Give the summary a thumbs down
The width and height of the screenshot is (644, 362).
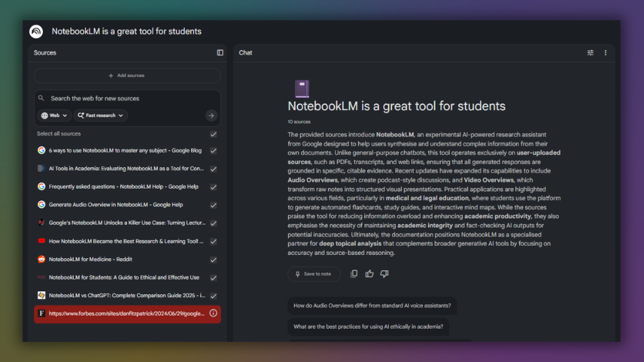coord(384,274)
